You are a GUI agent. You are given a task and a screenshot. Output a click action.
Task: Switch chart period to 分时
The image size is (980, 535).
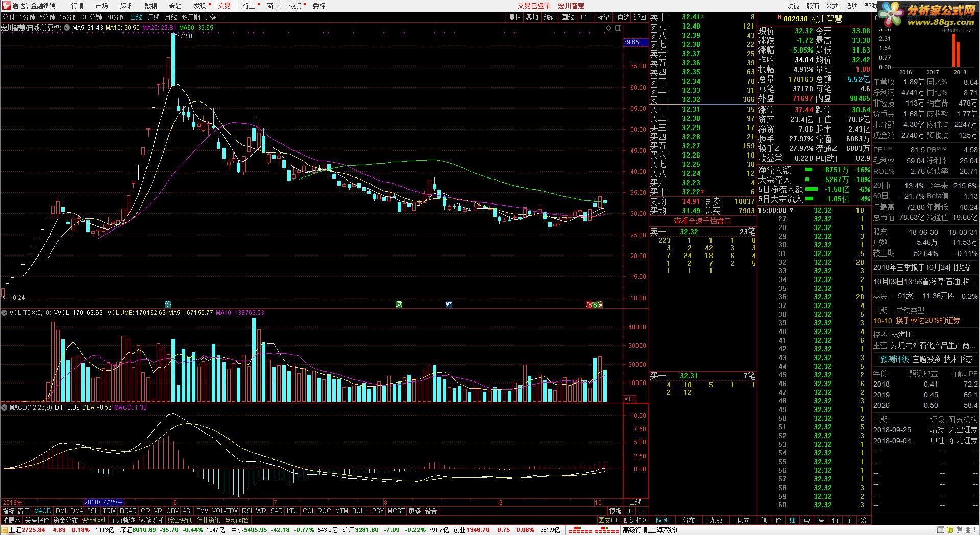8,17
